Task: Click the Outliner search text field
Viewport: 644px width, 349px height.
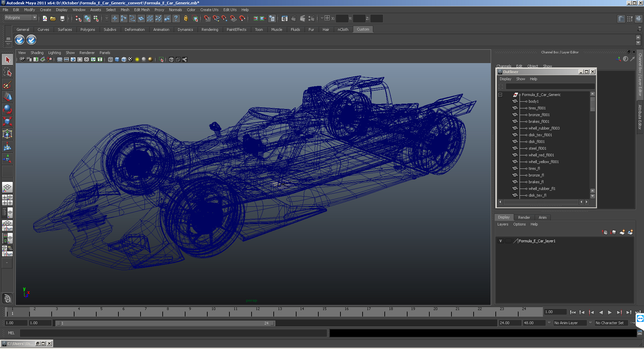Action: [550, 87]
